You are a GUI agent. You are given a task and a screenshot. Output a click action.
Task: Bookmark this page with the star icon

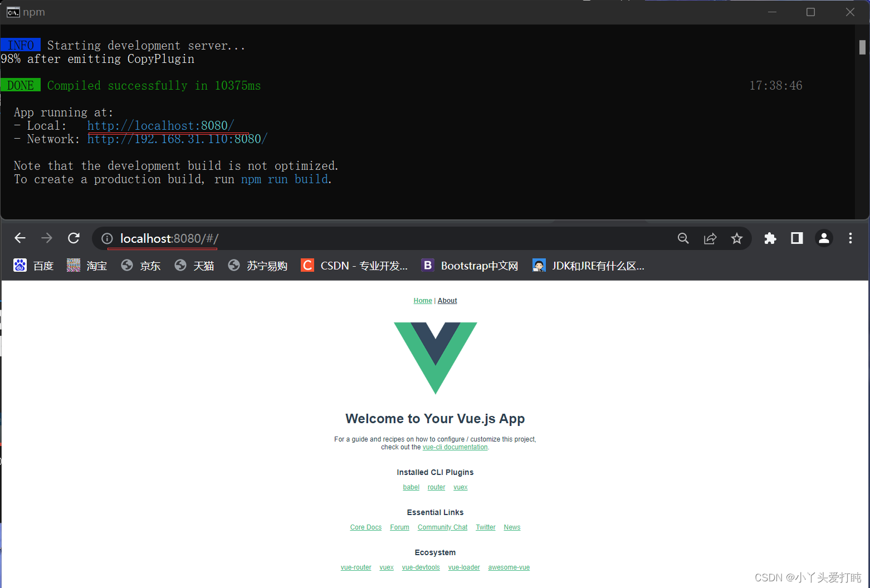click(x=737, y=238)
